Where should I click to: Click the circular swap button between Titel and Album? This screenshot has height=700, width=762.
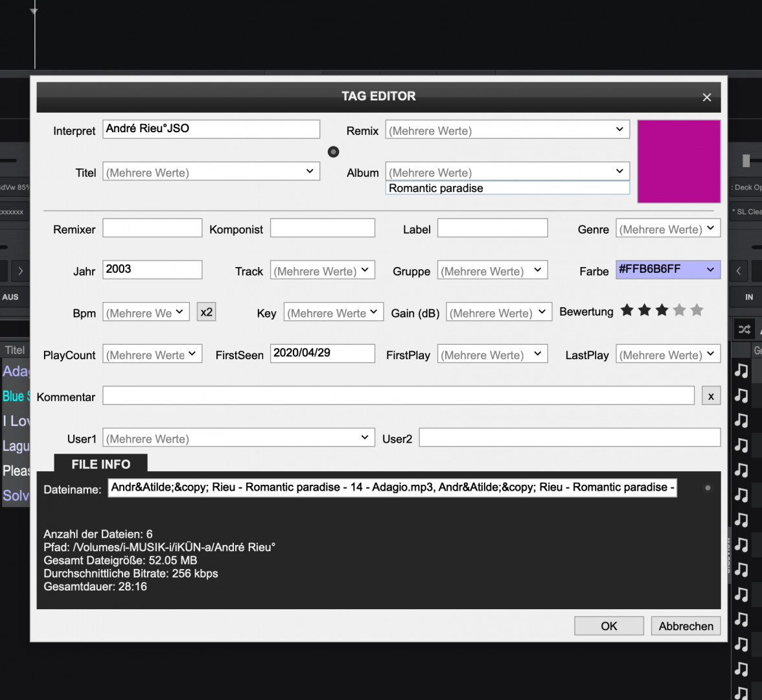(333, 152)
